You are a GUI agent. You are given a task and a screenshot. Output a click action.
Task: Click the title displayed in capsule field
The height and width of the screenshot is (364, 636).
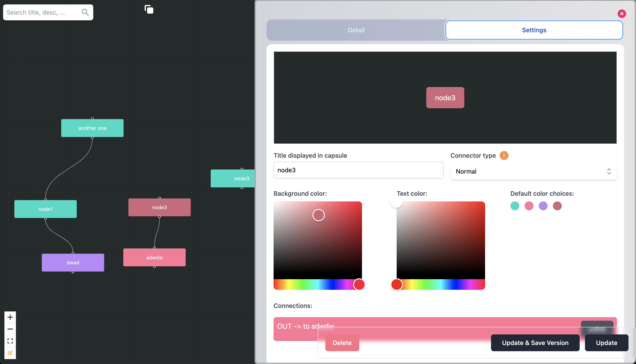tap(358, 170)
